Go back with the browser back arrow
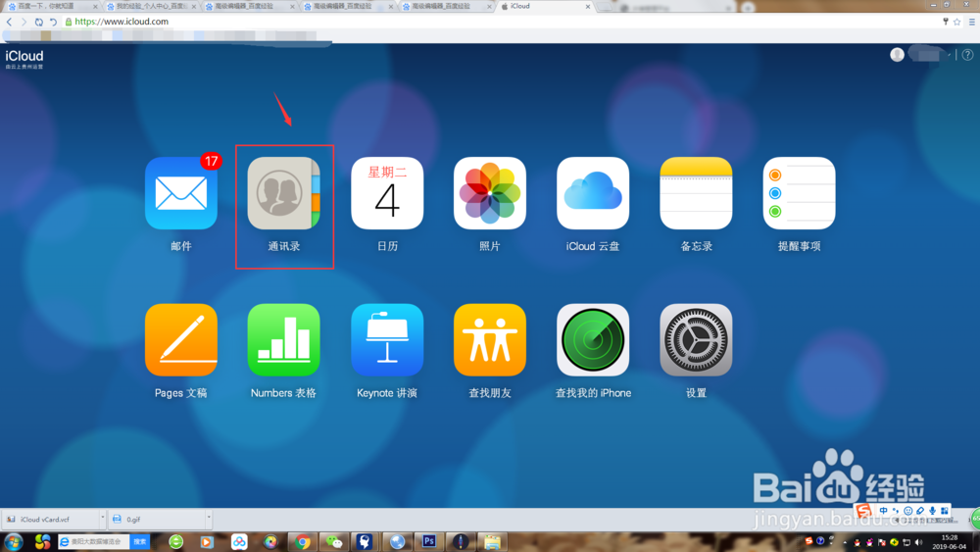980x552 pixels. (10, 22)
